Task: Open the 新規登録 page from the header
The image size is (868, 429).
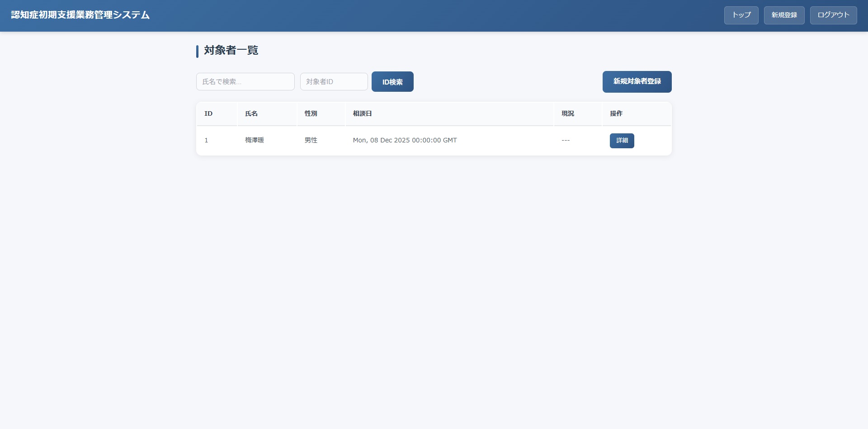Action: 784,15
